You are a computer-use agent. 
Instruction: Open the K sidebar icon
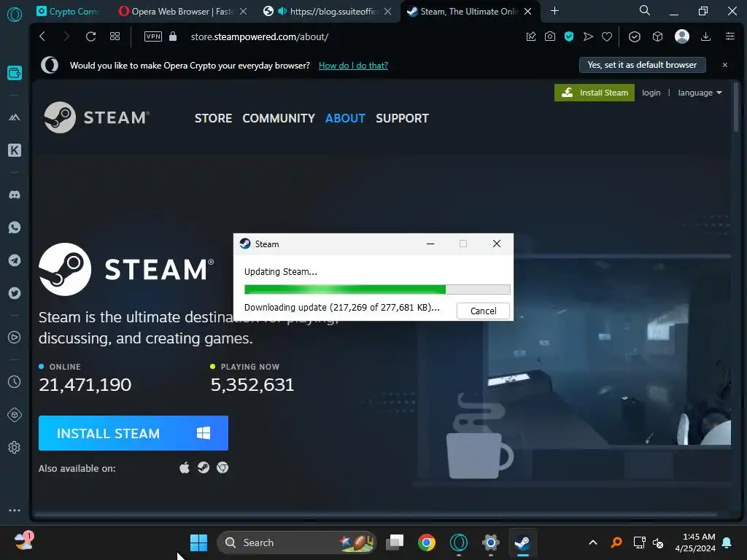15,150
